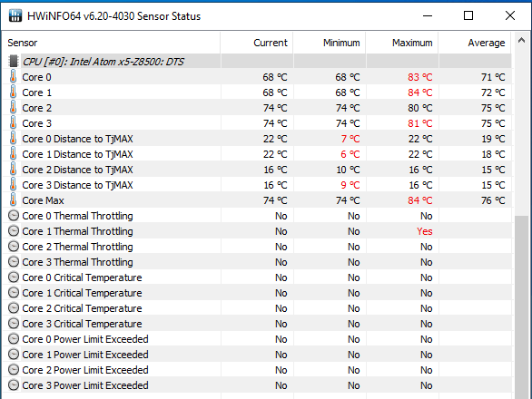This screenshot has height=399, width=532.
Task: Select the CPU Intel Atom x5-Z8500 DTS group row
Action: (257, 62)
